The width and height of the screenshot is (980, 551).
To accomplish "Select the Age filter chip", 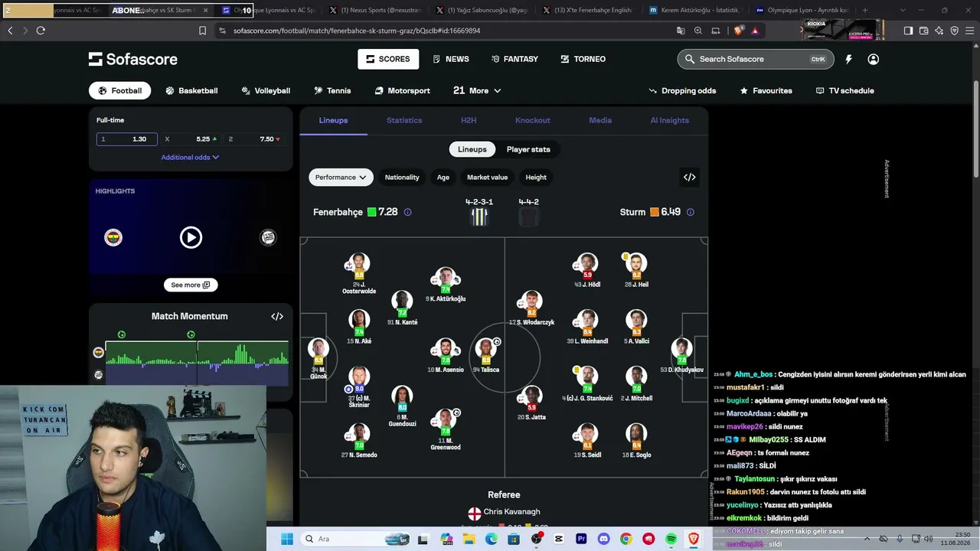I will [443, 178].
